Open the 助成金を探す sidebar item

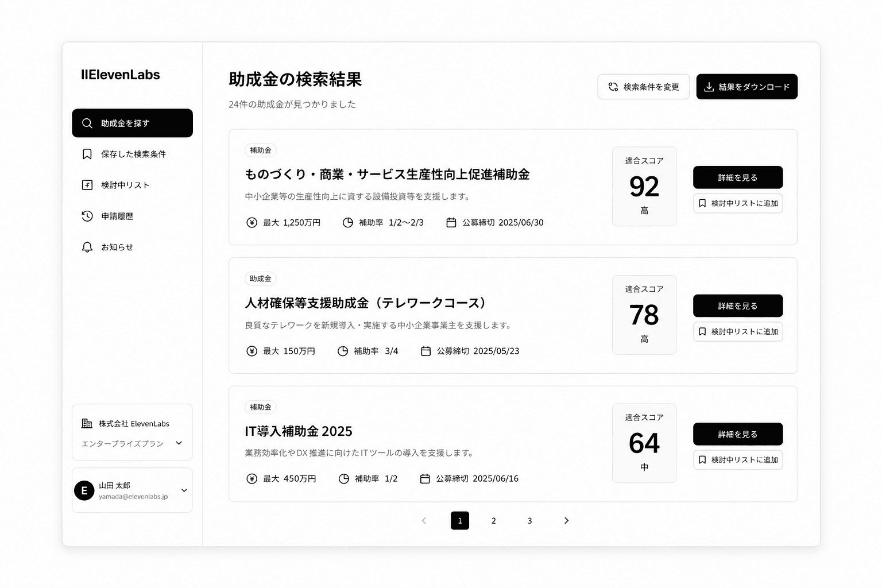pyautogui.click(x=132, y=123)
